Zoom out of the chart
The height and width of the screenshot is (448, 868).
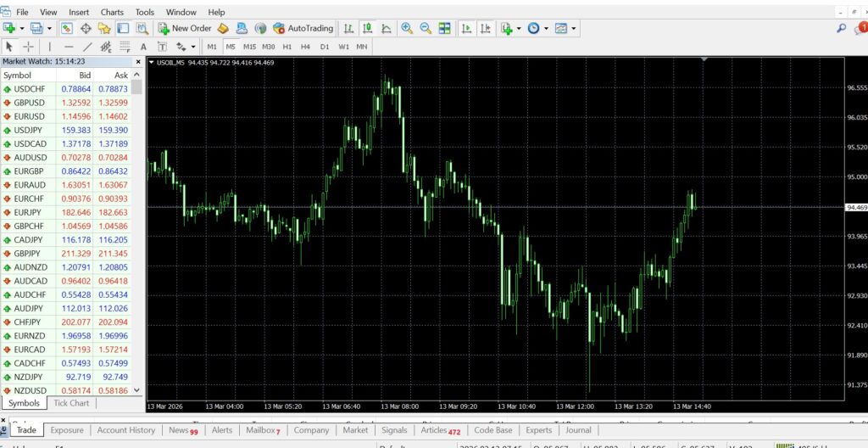tap(426, 28)
